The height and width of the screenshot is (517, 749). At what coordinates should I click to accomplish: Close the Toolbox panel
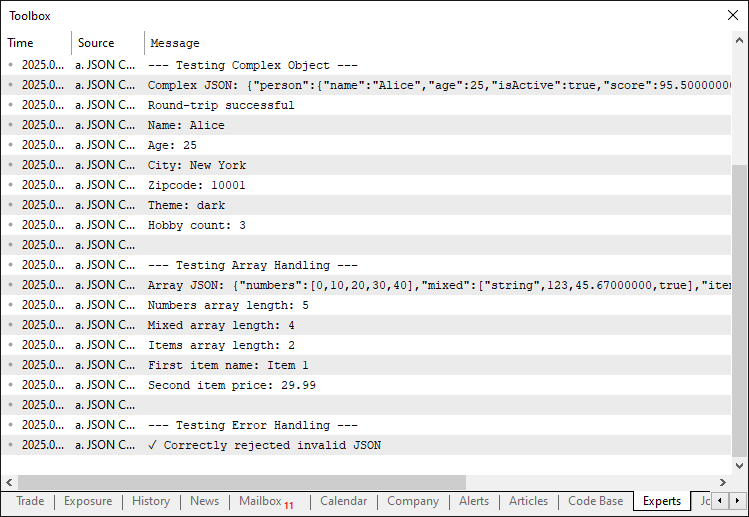733,15
